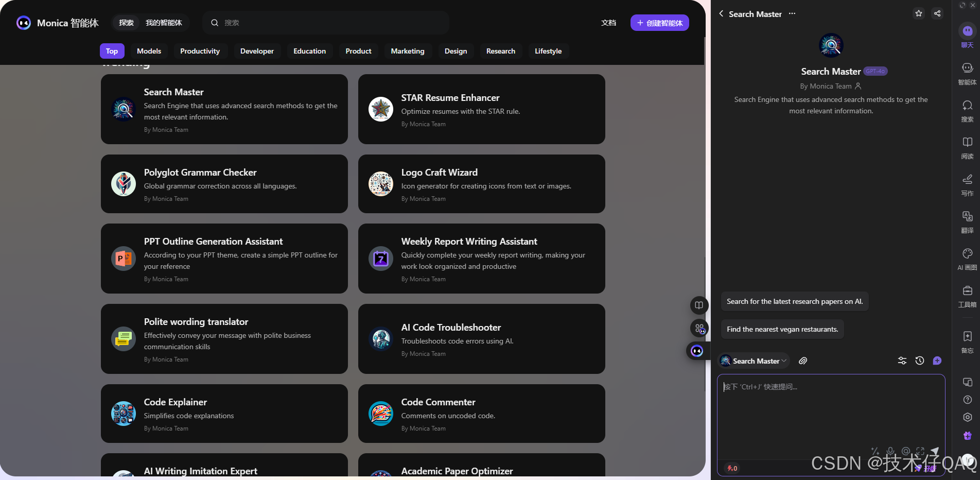Viewport: 980px width, 480px height.
Task: Select the Marketing category tab
Action: pyautogui.click(x=408, y=51)
